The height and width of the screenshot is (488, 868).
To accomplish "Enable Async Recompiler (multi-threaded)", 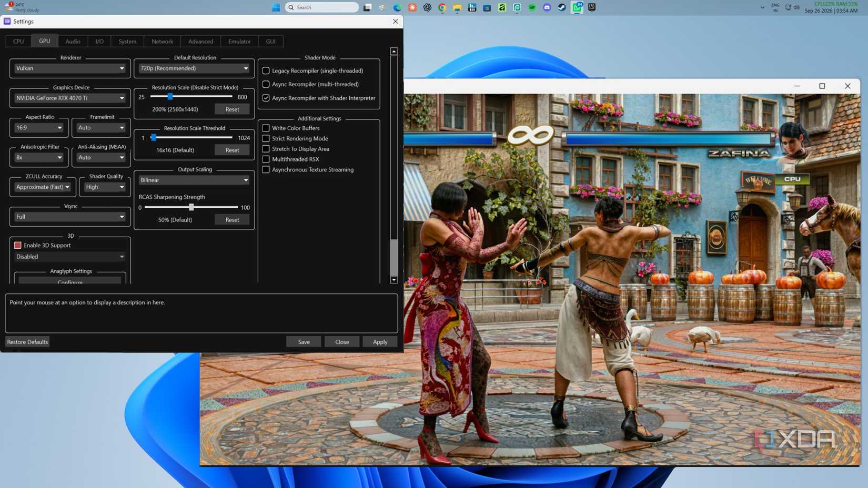I will click(x=266, y=84).
